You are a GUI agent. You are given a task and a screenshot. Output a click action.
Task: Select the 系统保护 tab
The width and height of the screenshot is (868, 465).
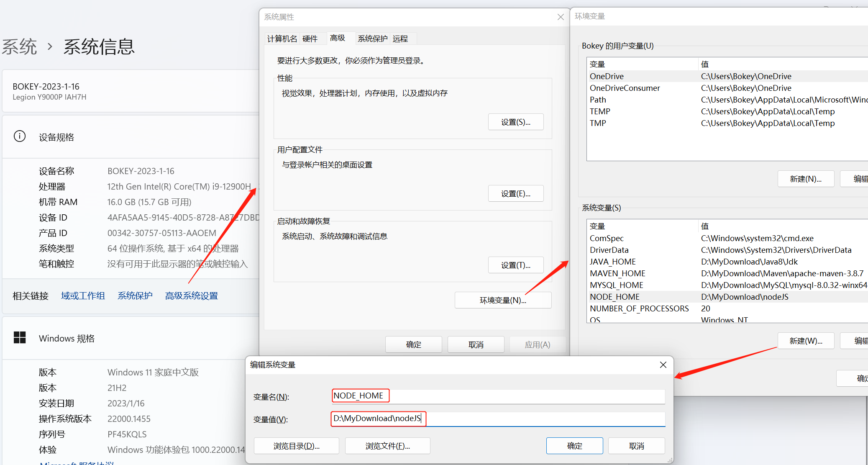click(x=372, y=39)
